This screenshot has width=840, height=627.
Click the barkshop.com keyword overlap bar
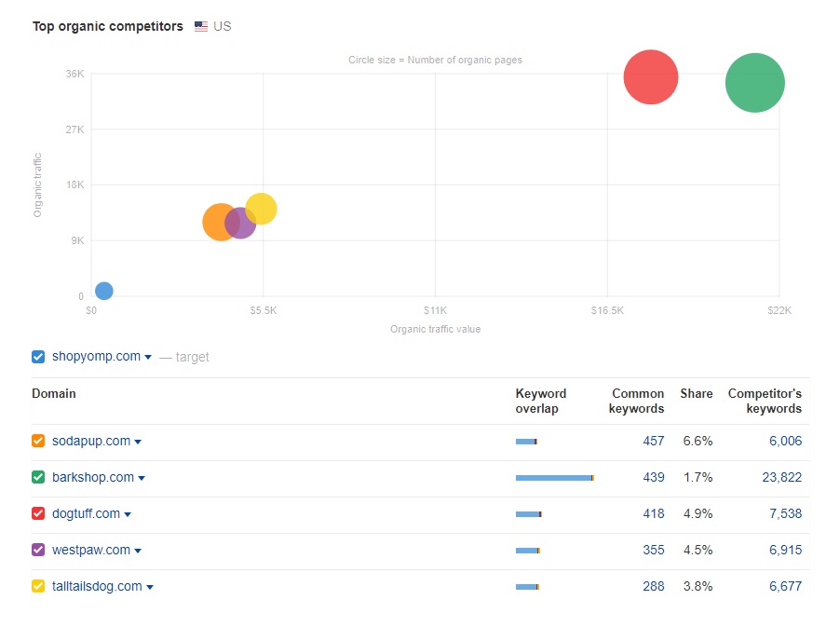(x=554, y=478)
